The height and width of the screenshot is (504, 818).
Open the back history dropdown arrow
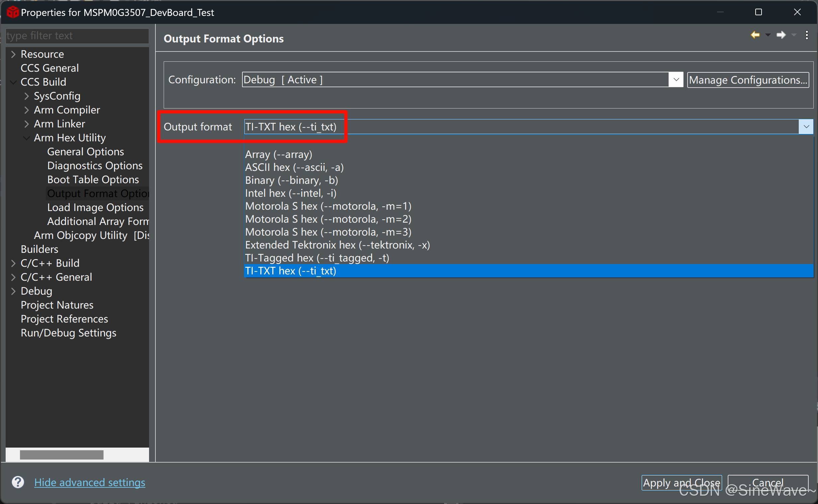768,35
